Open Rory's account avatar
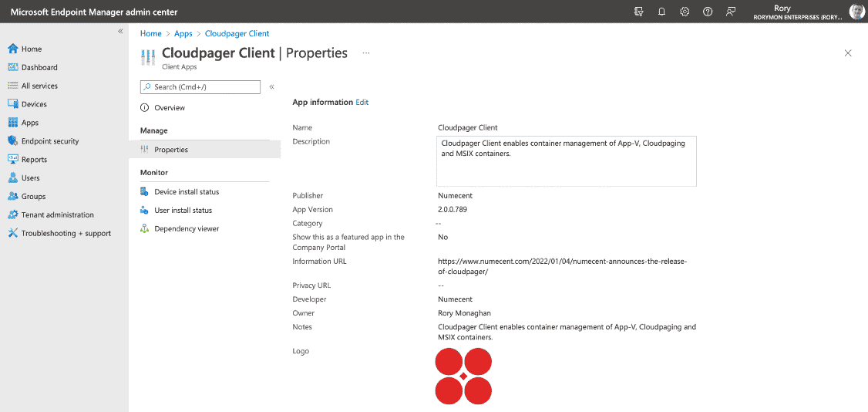868x412 pixels. pyautogui.click(x=857, y=12)
